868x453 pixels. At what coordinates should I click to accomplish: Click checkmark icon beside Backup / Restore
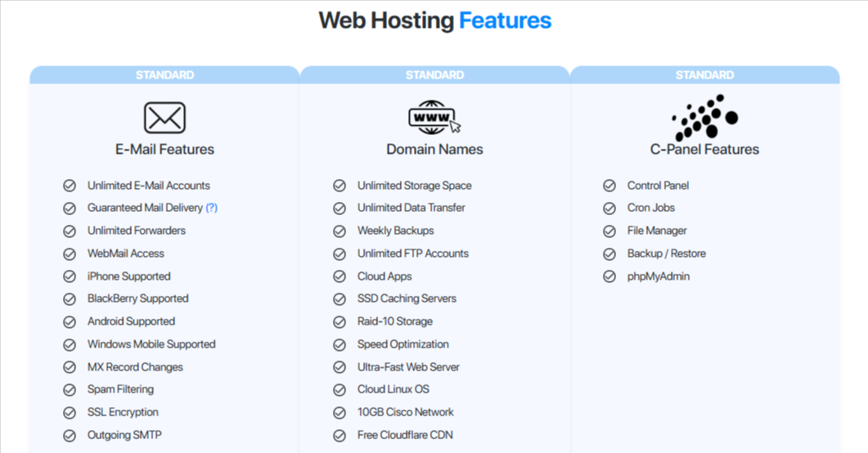[609, 253]
